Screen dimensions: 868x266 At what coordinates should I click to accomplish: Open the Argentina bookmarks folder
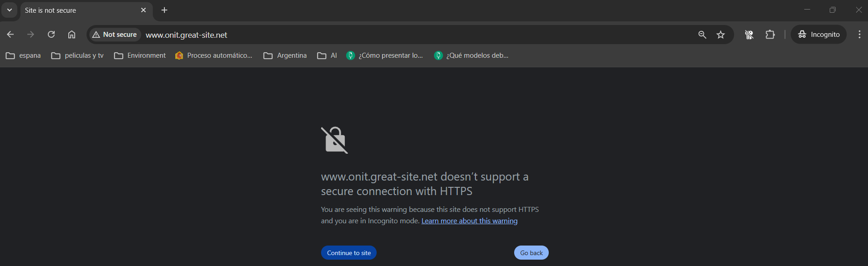pos(285,55)
